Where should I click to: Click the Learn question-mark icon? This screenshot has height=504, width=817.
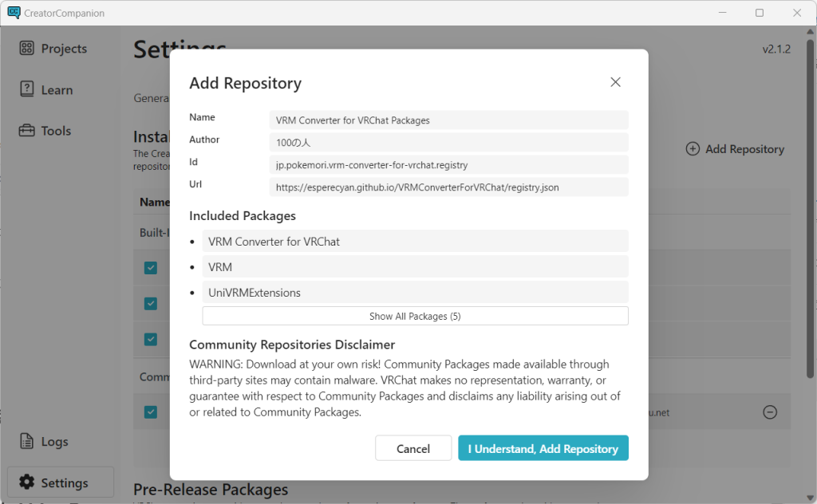tap(26, 89)
